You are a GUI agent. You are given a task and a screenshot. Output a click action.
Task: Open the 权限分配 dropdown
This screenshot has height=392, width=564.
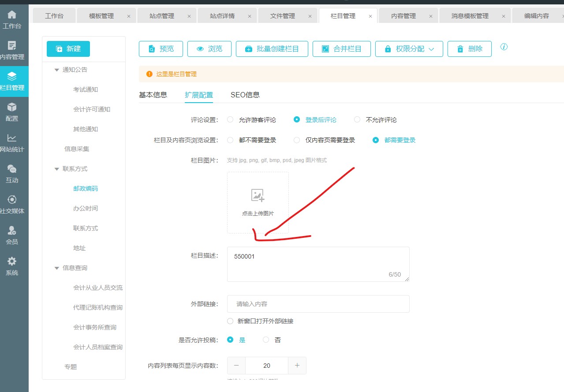[x=407, y=49]
